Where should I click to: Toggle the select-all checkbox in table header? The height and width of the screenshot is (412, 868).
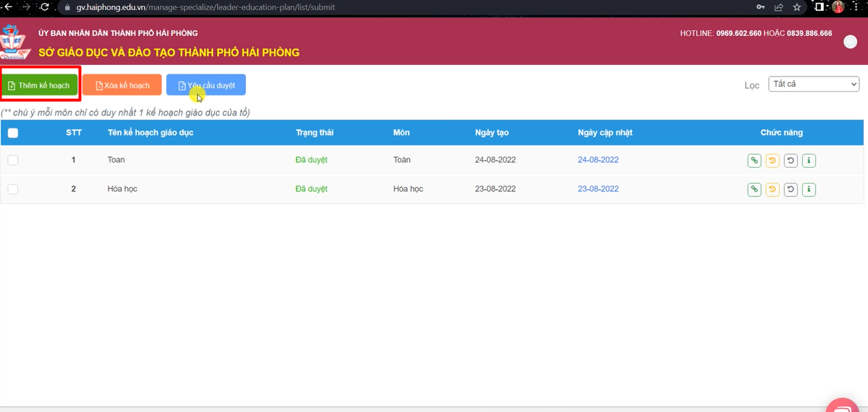(x=13, y=133)
